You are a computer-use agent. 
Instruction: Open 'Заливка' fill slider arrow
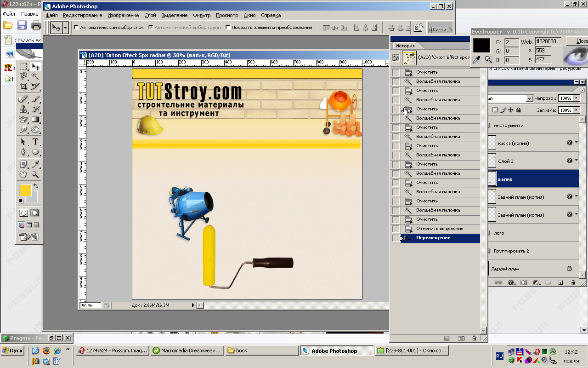[x=577, y=110]
